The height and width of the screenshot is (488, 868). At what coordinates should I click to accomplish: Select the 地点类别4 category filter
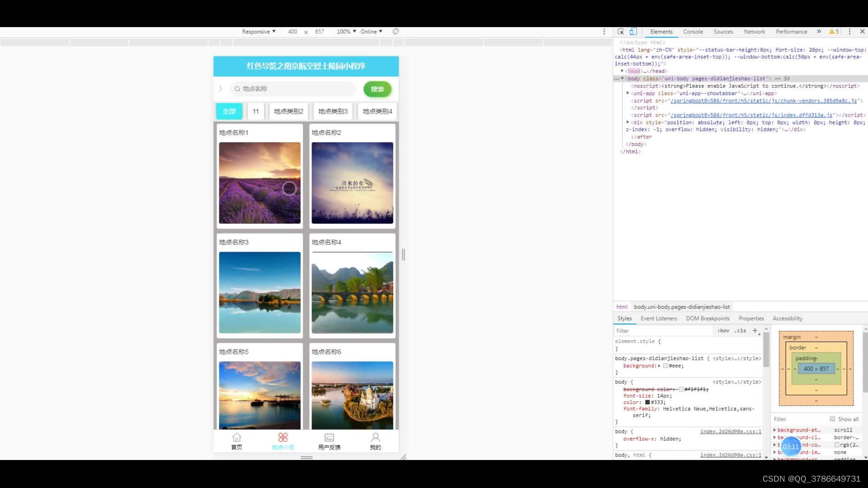pos(377,111)
